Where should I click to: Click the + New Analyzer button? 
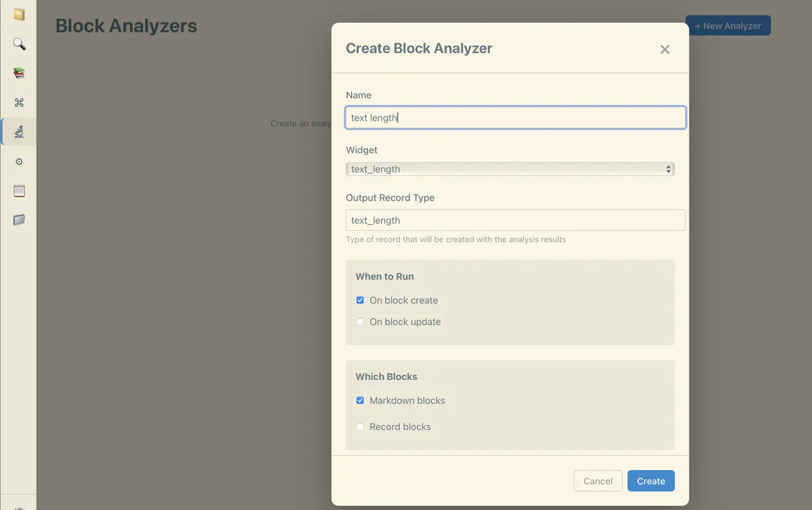point(727,26)
